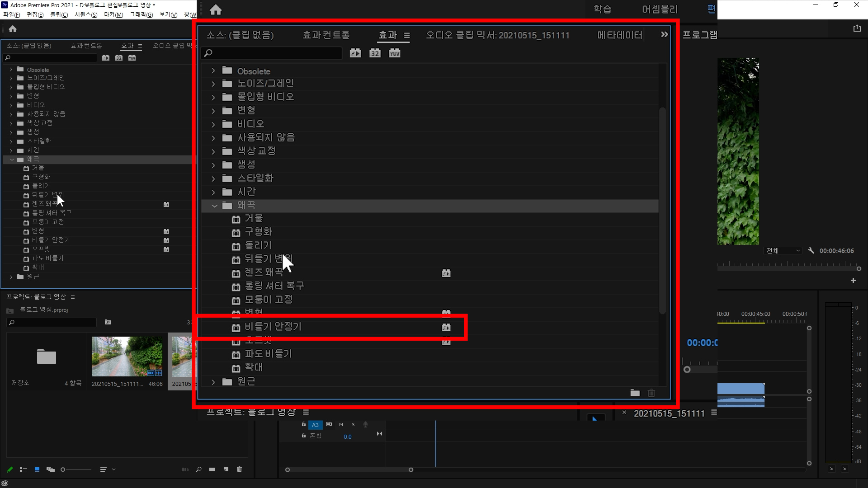Collapse the 왜곡 folder in enlarged panel

pyautogui.click(x=214, y=206)
